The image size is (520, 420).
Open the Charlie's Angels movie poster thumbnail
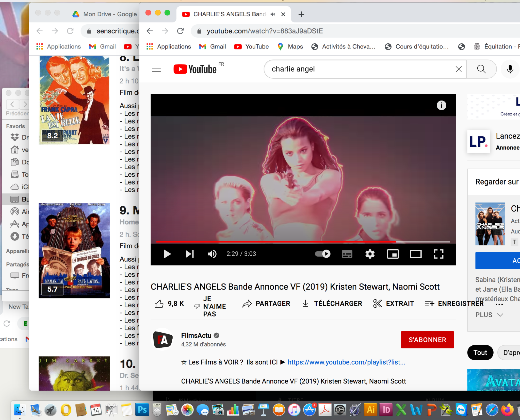click(490, 224)
